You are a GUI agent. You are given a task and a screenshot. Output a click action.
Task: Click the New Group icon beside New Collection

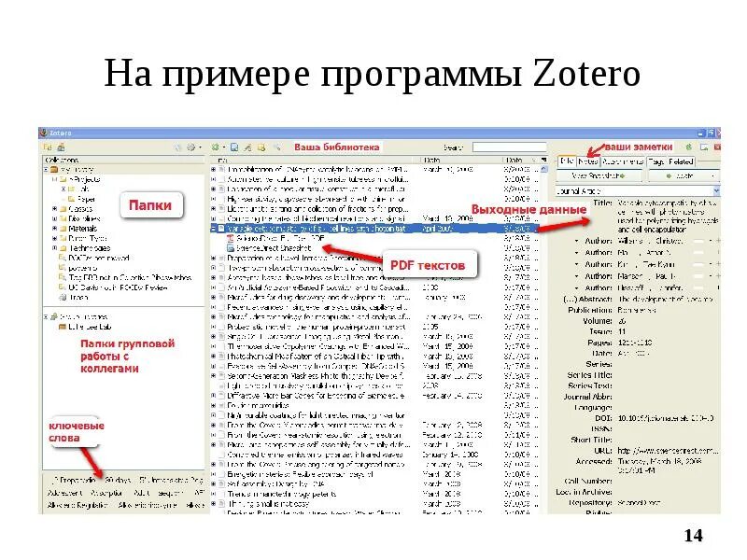(x=61, y=147)
